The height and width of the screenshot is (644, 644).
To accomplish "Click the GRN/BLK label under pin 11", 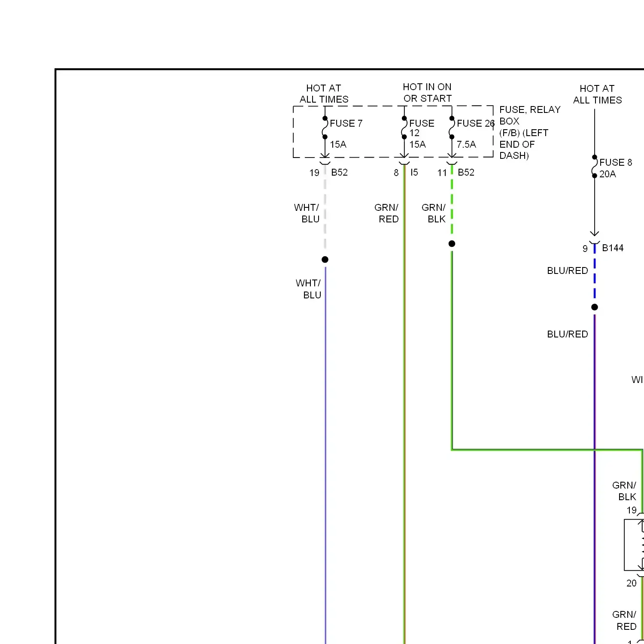I will tap(434, 213).
